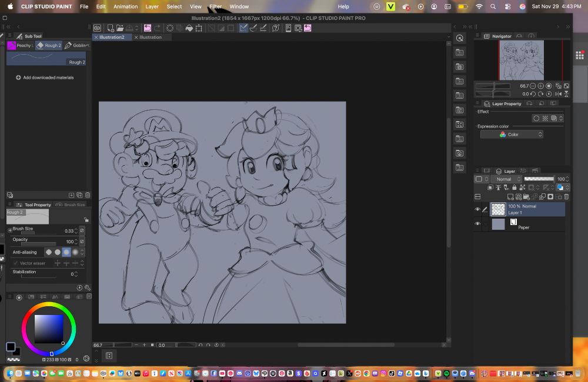Open the Filter menu

(x=216, y=6)
